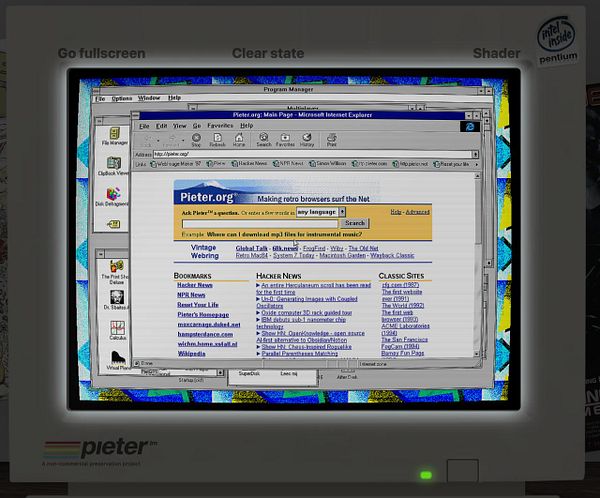Open the Forward button history arrow
Screen dimensions: 600x498
click(183, 140)
